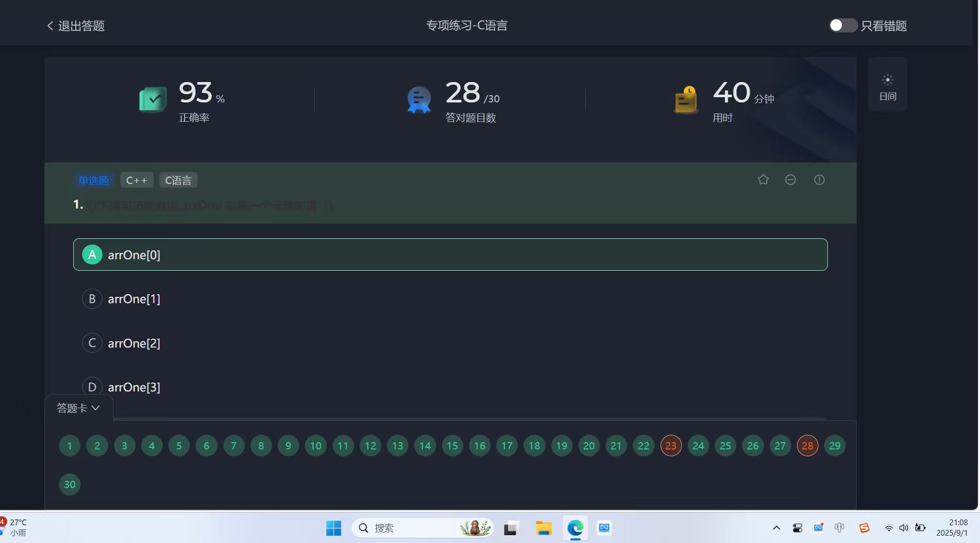Click the remove-question minus circle icon
The width and height of the screenshot is (980, 543).
click(x=790, y=179)
